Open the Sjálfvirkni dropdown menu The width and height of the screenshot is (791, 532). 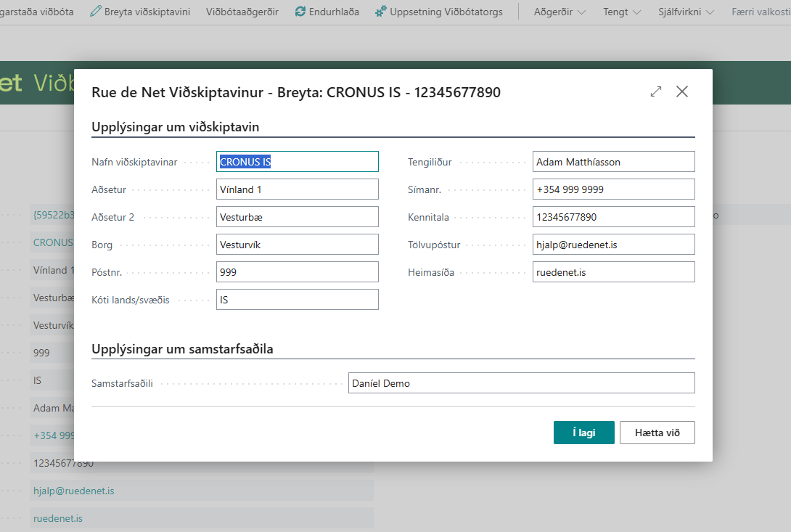click(686, 12)
